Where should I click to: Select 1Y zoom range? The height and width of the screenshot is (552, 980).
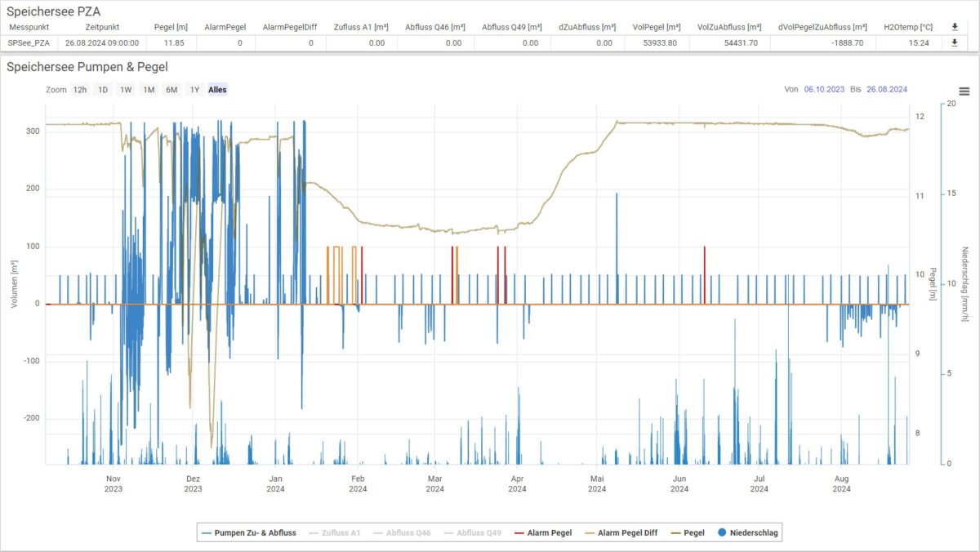tap(194, 90)
